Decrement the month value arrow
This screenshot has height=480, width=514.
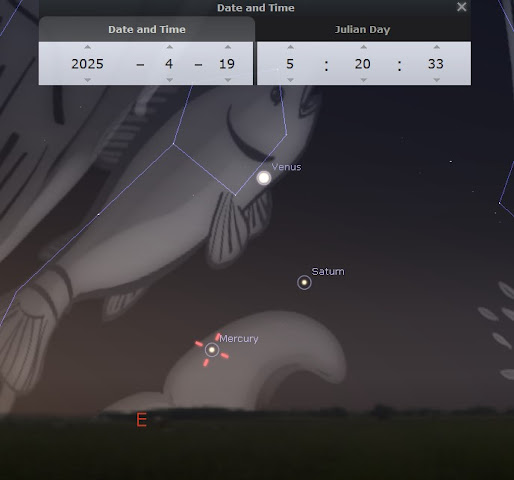(x=169, y=80)
